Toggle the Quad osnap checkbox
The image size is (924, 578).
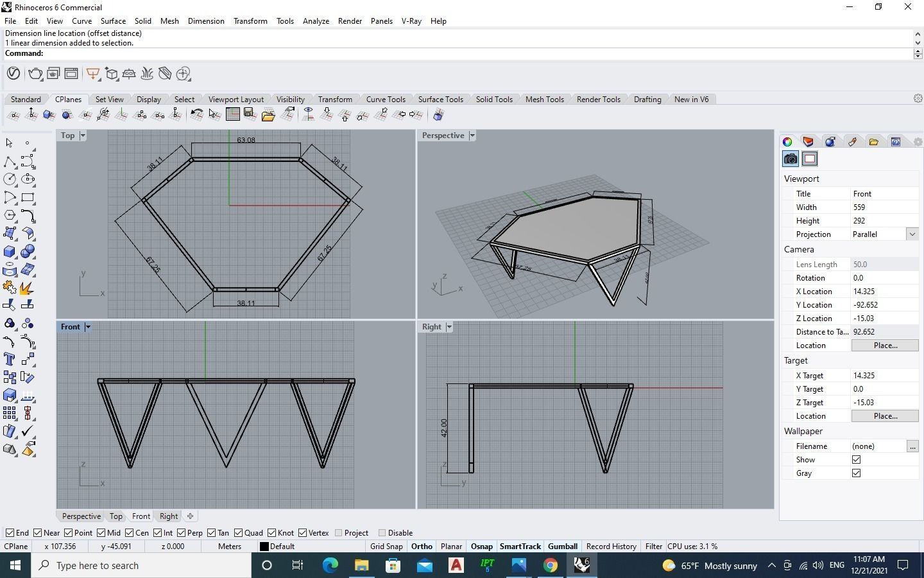238,532
